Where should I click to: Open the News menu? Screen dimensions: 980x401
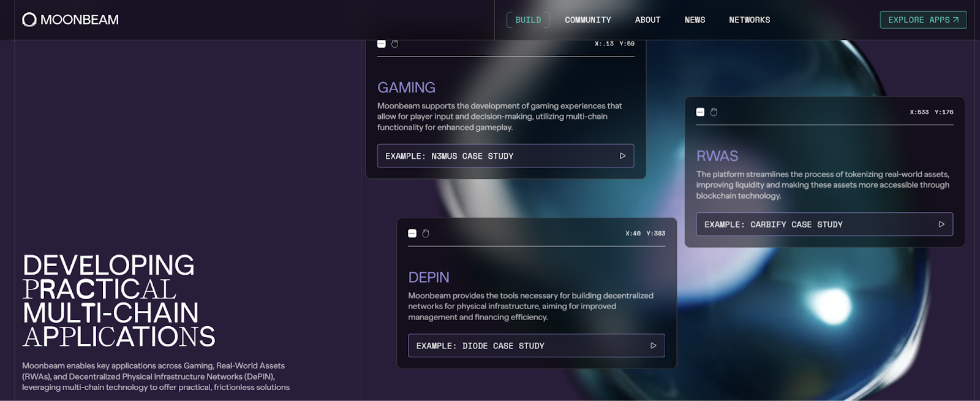[x=695, y=20]
